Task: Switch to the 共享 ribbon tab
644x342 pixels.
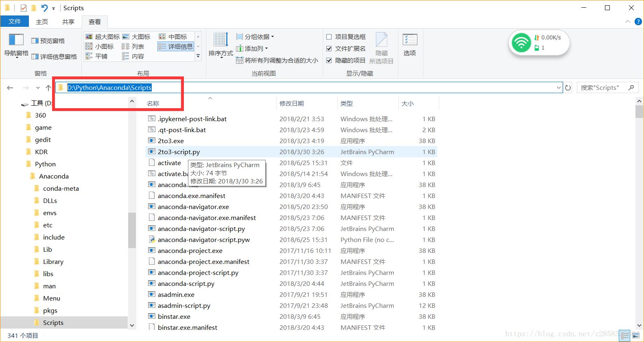Action: 68,22
